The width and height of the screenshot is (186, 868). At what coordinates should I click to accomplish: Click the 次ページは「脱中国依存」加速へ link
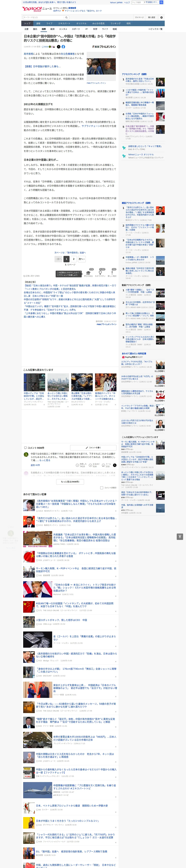point(70,252)
